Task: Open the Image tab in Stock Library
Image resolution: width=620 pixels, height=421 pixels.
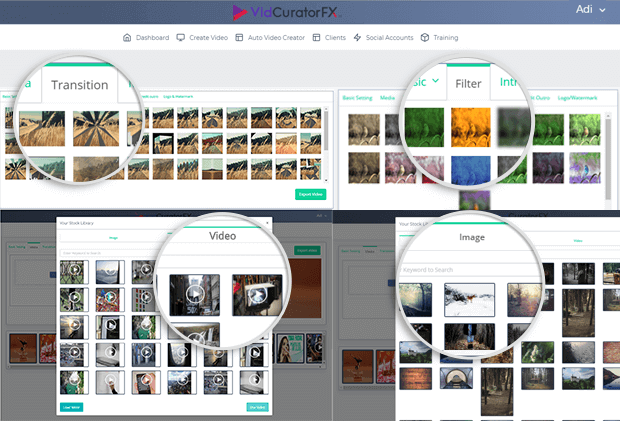Action: [471, 238]
